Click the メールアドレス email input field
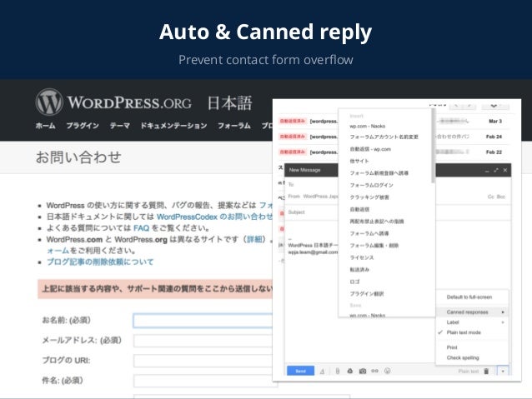 point(203,341)
